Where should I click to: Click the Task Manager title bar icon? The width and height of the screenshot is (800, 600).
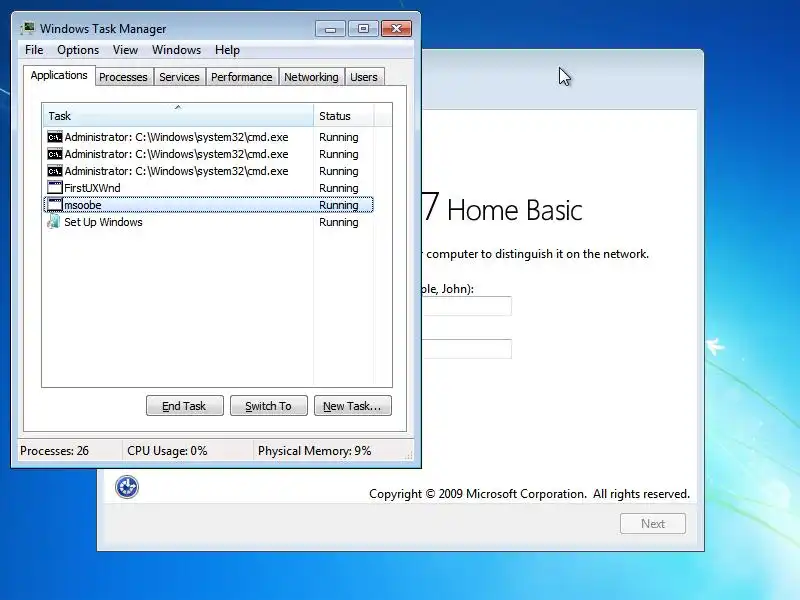(x=28, y=29)
